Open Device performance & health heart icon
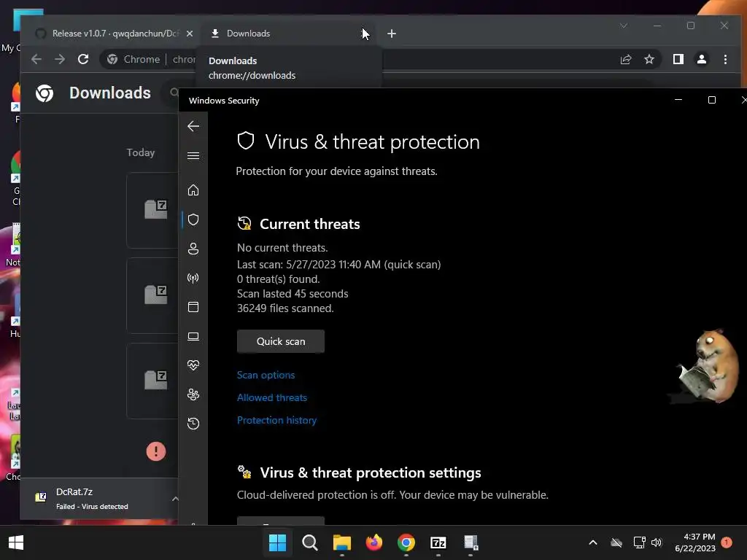This screenshot has width=747, height=560. pos(193,365)
